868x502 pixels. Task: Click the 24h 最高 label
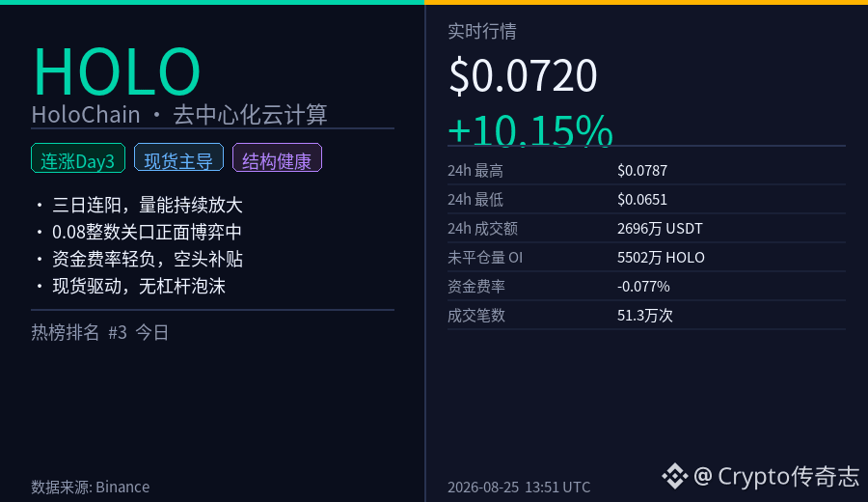475,170
